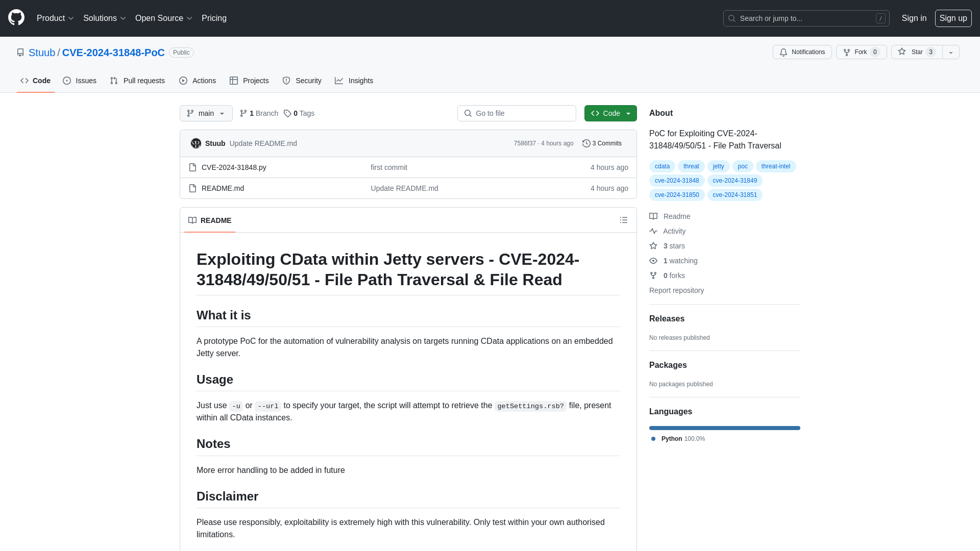Click the Notifications bell button
The height and width of the screenshot is (551, 980).
[x=802, y=52]
